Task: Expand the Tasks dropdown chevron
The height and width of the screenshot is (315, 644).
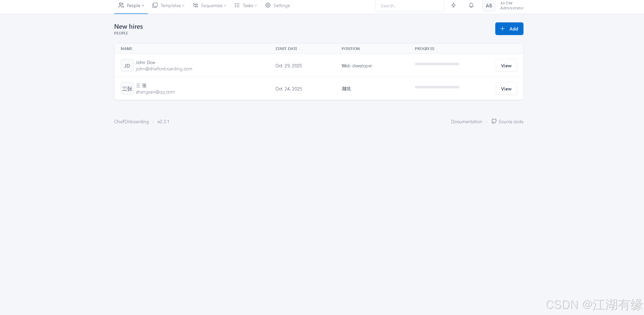Action: 256,6
